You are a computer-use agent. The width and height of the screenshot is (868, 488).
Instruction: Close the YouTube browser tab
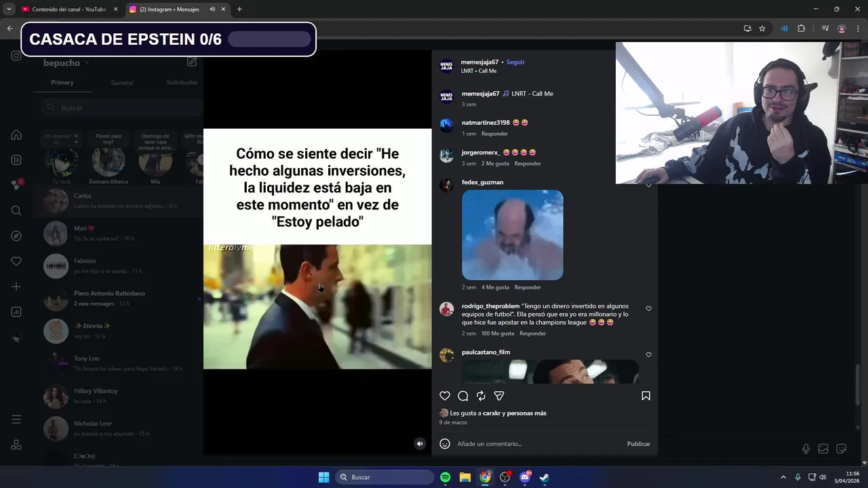click(115, 9)
